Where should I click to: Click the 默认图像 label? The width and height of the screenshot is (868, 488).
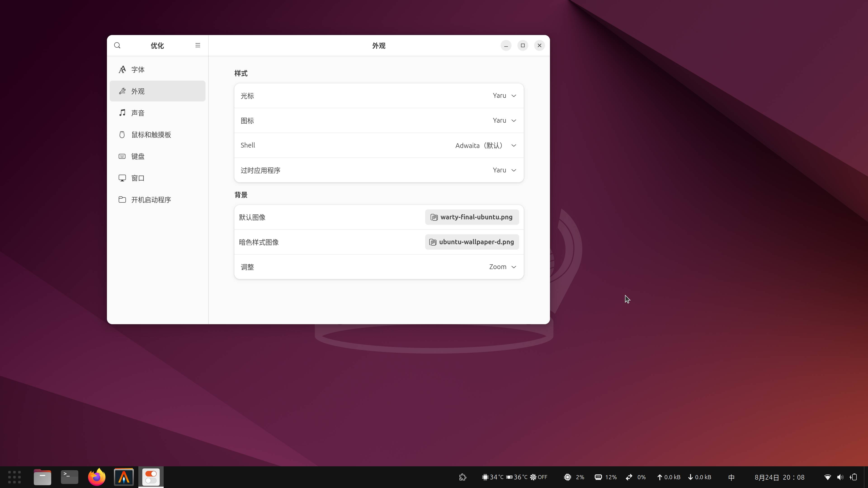click(252, 217)
